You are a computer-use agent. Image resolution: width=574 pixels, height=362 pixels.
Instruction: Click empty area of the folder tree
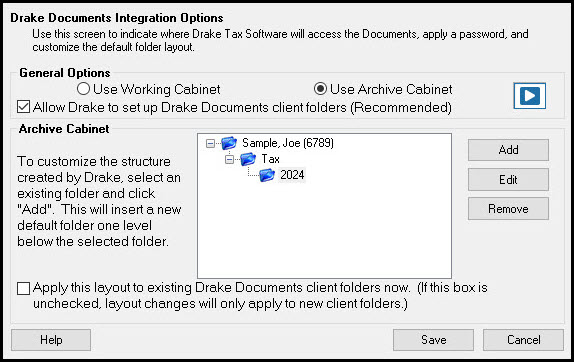(x=324, y=234)
